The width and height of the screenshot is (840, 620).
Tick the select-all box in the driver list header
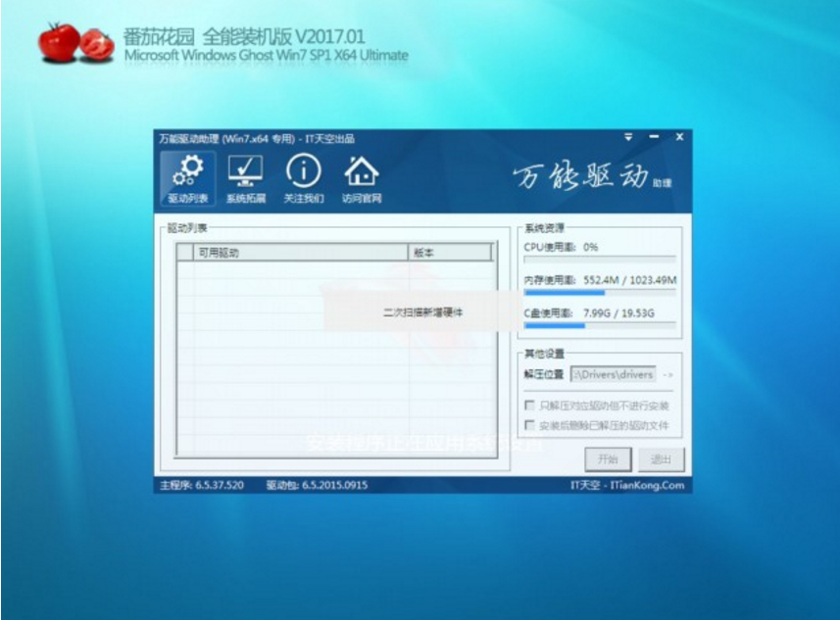point(185,252)
